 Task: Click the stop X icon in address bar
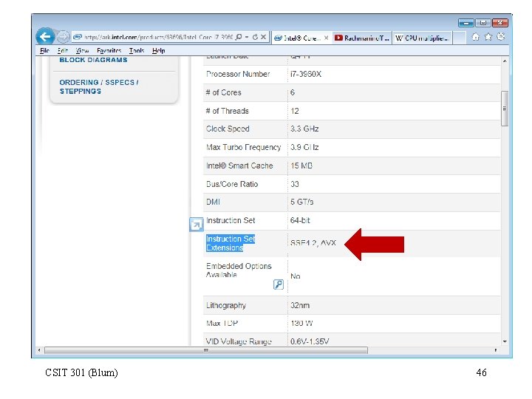263,37
